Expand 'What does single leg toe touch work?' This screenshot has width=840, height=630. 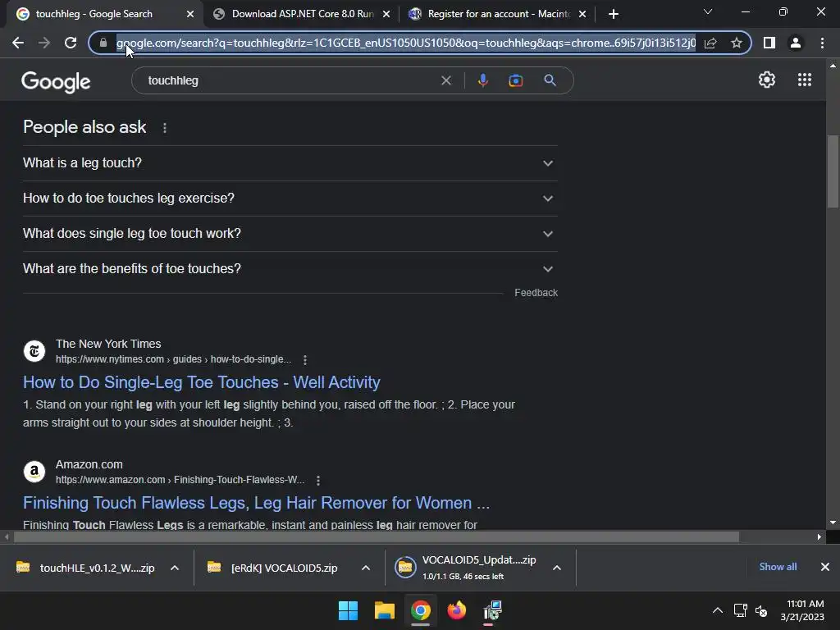290,234
